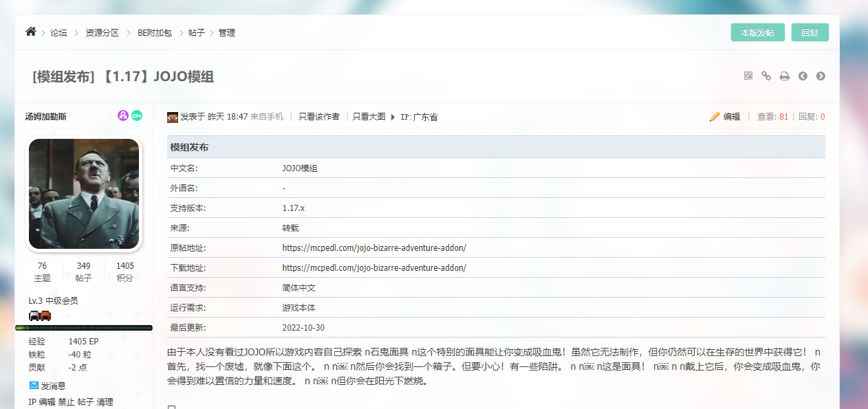
Task: Click the green ON status badge
Action: click(137, 115)
